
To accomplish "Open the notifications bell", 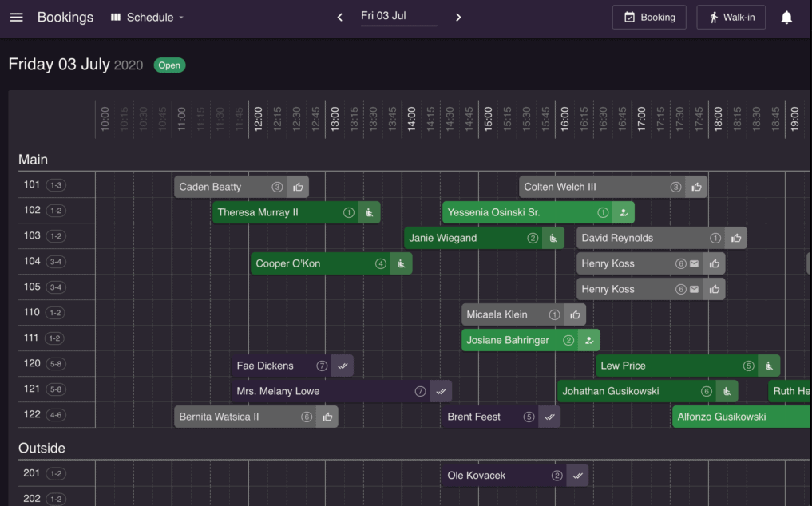I will tap(786, 17).
